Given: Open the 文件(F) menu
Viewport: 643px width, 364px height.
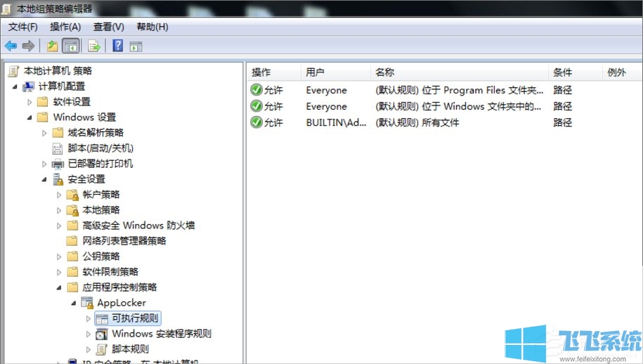Looking at the screenshot, I should [22, 27].
